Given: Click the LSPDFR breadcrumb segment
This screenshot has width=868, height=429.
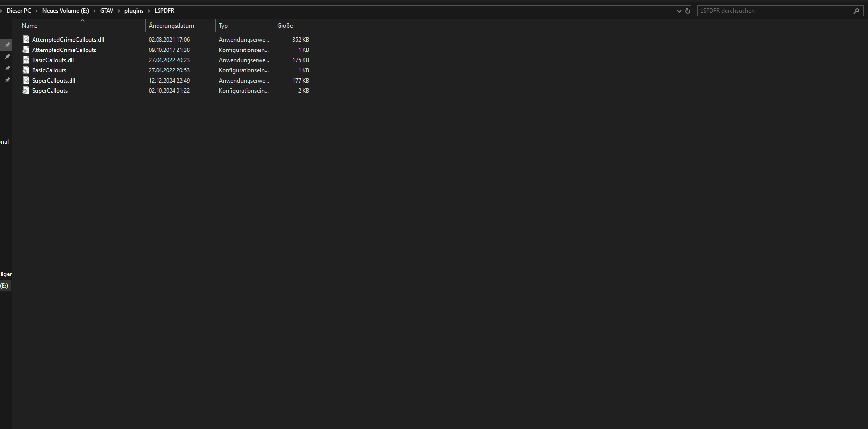Looking at the screenshot, I should click(164, 11).
